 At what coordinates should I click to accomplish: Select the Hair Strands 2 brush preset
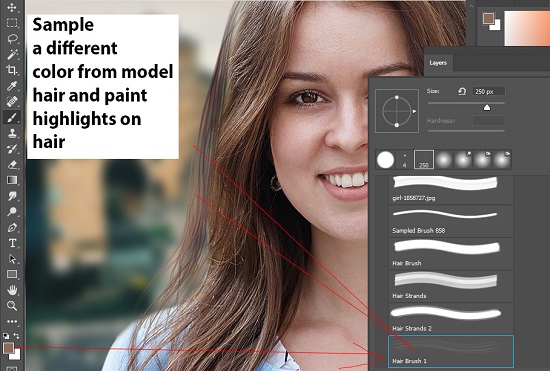(451, 318)
